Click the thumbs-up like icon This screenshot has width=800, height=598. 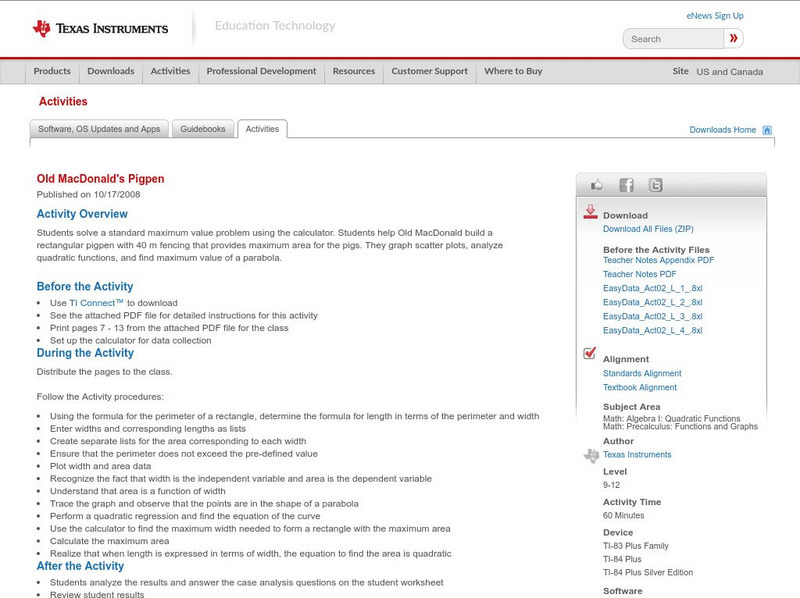[596, 185]
